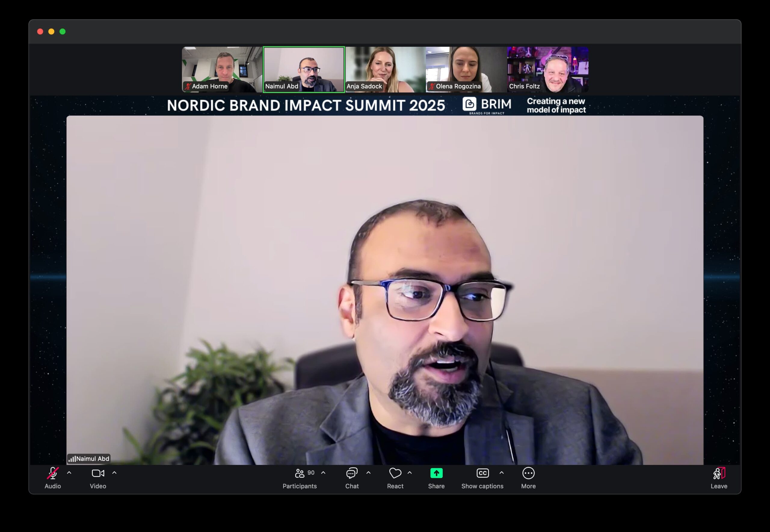Click the Nordic Brand Impact Summit 2025 title
The image size is (770, 532).
click(x=306, y=105)
